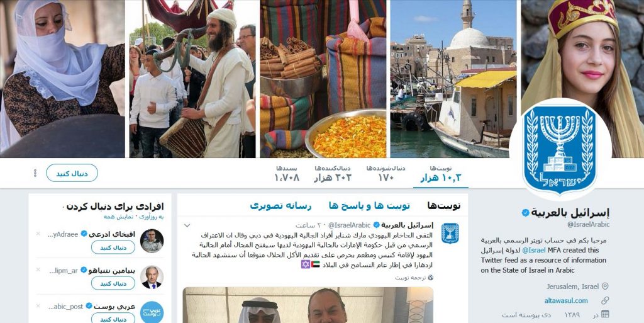The height and width of the screenshot is (323, 644).
Task: Open the three-dot more options menu
Action: coord(35,173)
